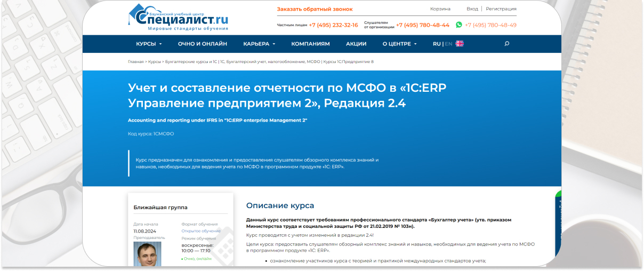
Task: Select the EN language option
Action: click(448, 44)
